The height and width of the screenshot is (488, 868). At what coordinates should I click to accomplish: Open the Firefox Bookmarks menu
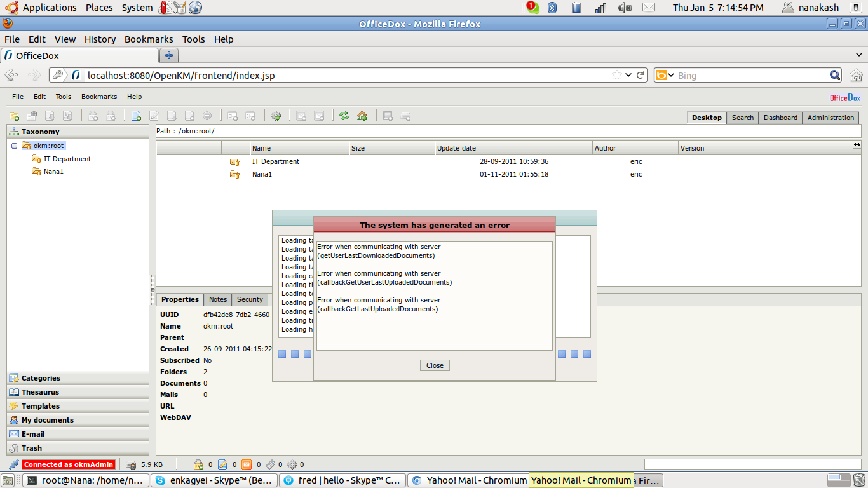(x=149, y=39)
